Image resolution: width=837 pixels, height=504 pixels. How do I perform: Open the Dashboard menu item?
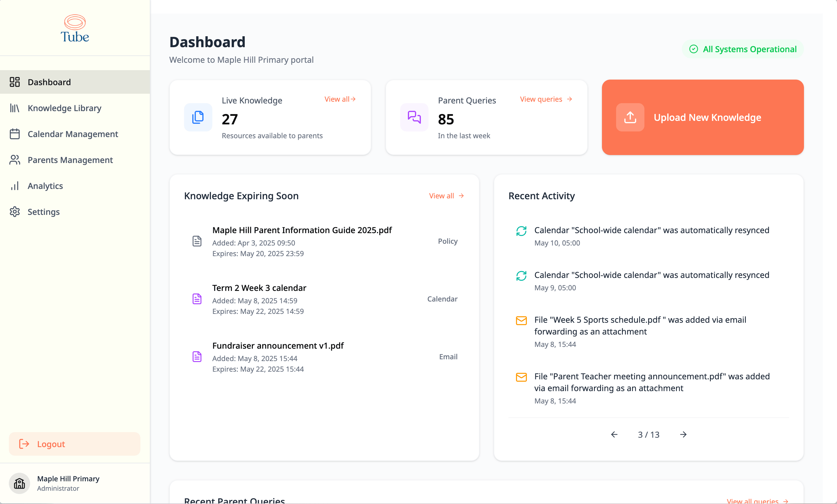pos(49,82)
